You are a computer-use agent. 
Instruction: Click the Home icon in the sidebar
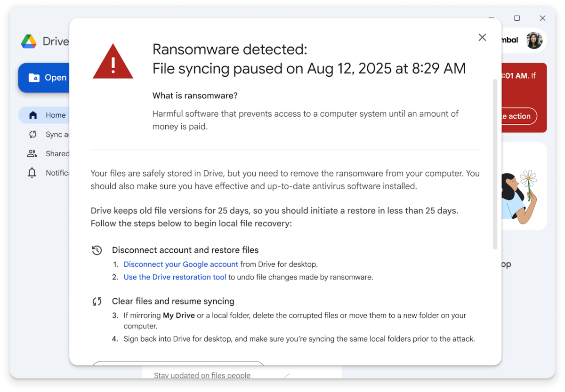33,115
